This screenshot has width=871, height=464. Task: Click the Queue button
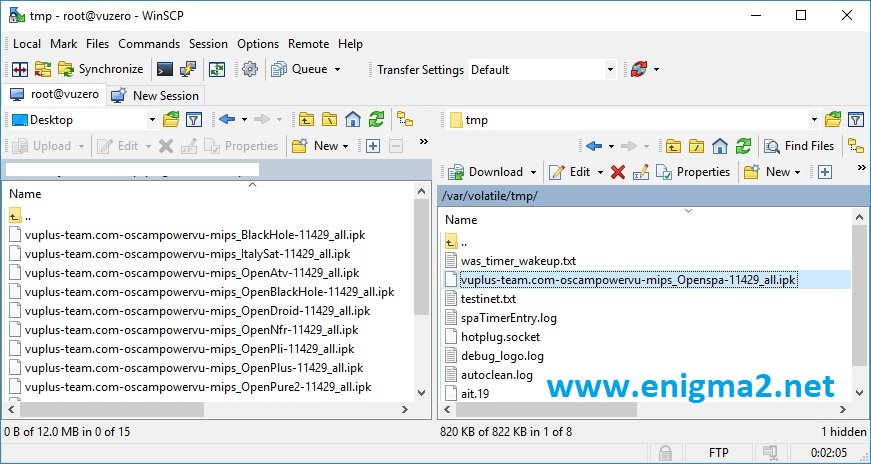point(299,69)
